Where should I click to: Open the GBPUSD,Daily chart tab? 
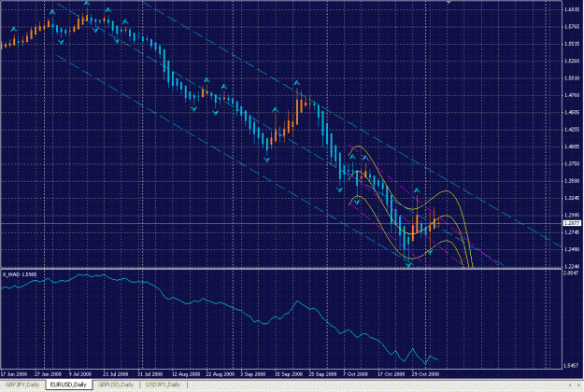coord(116,385)
